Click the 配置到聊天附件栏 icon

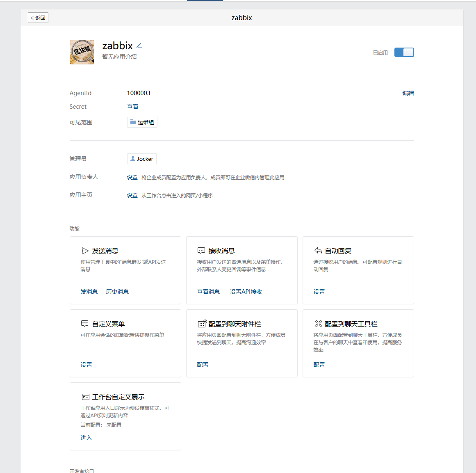[x=202, y=324]
